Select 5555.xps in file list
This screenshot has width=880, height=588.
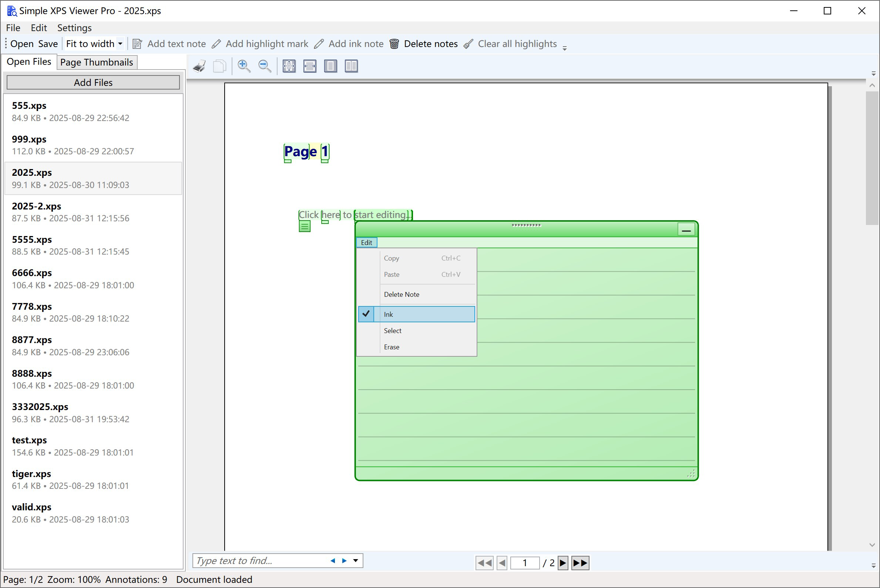(x=93, y=245)
